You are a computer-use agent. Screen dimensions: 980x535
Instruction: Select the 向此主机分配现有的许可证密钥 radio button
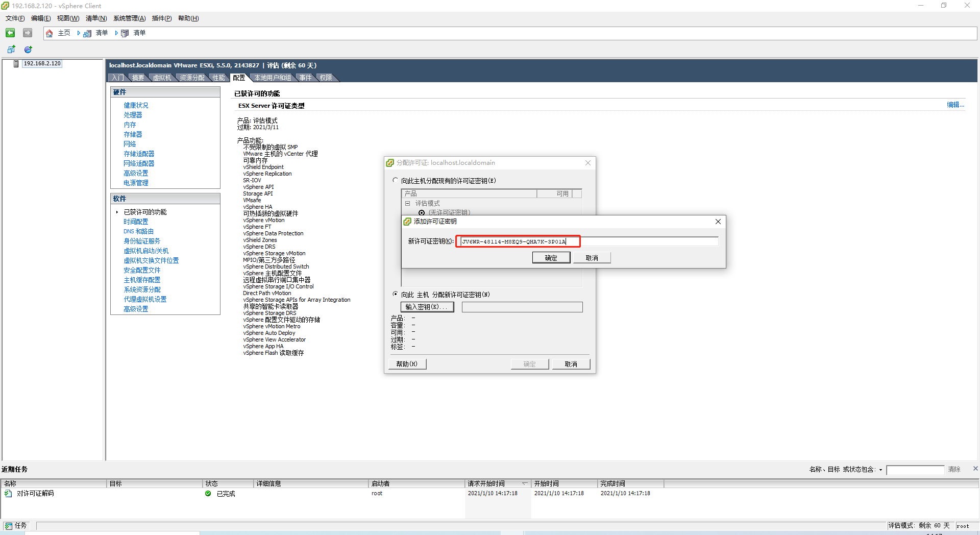[395, 180]
